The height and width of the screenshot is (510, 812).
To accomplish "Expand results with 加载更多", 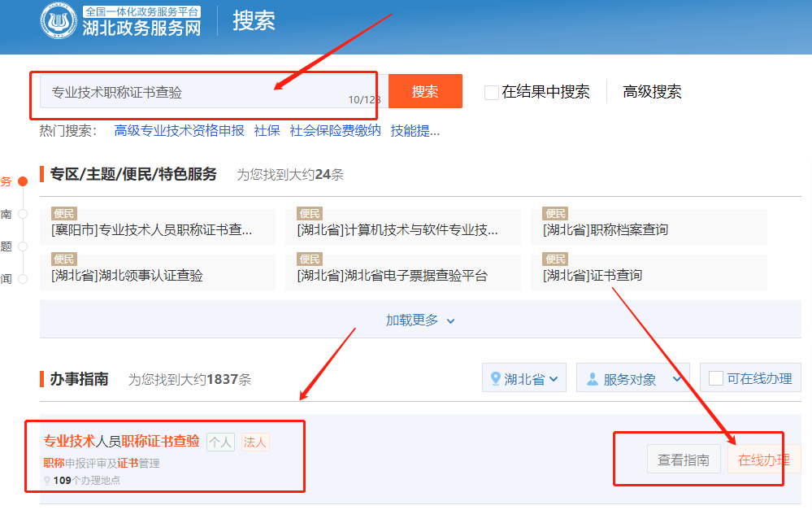I will (420, 320).
